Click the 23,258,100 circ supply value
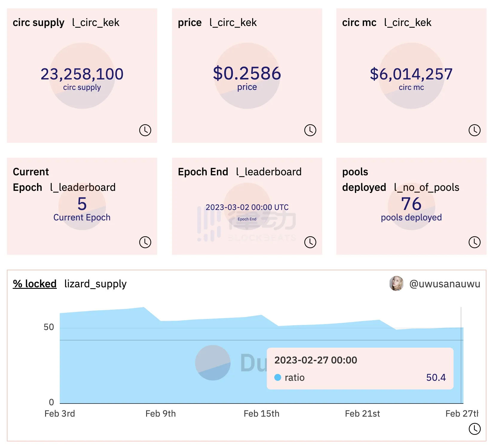The image size is (493, 448). pyautogui.click(x=82, y=74)
